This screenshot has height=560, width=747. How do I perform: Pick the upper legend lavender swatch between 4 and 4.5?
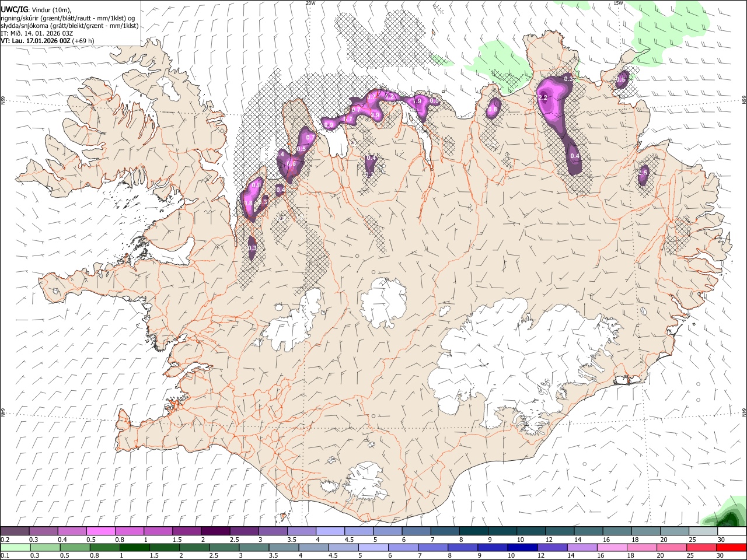click(x=330, y=531)
